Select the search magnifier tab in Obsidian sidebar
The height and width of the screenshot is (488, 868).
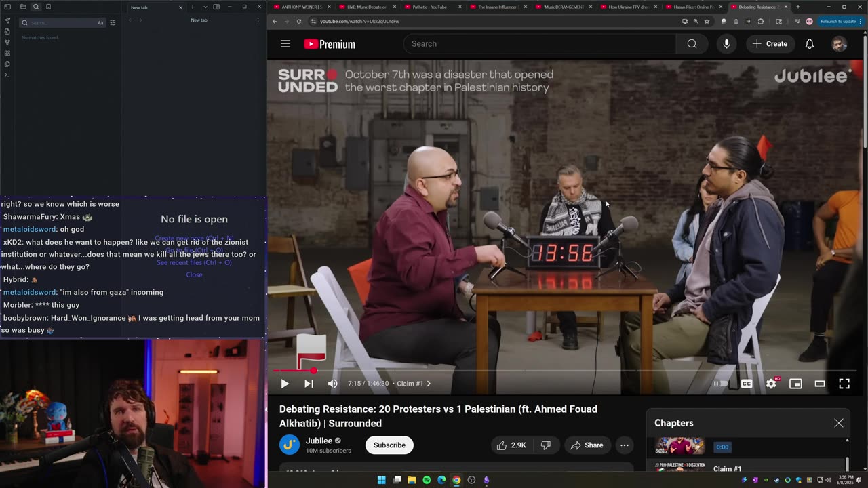click(x=36, y=7)
